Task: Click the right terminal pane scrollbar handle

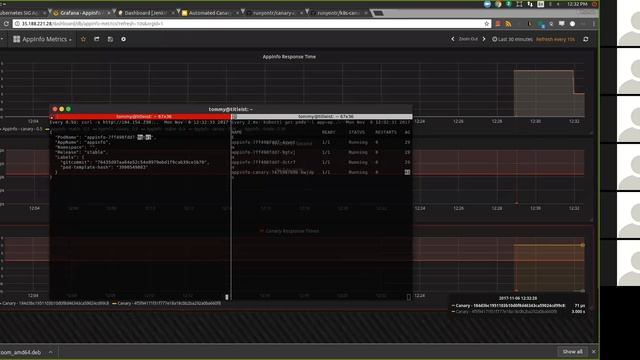Action: point(409,297)
